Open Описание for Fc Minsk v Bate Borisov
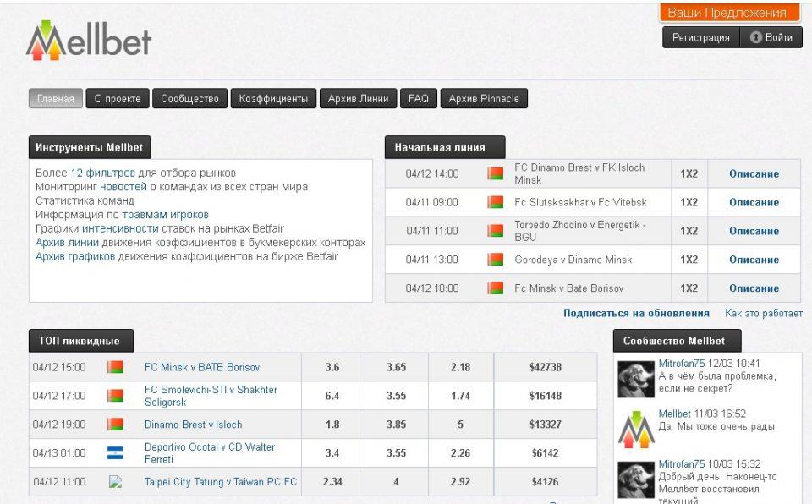812x504 pixels. [754, 288]
